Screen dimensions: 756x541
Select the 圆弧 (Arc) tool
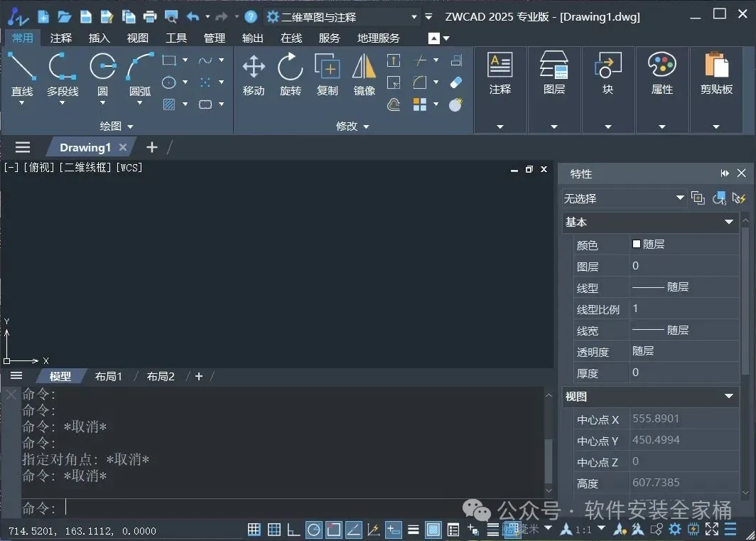(140, 75)
